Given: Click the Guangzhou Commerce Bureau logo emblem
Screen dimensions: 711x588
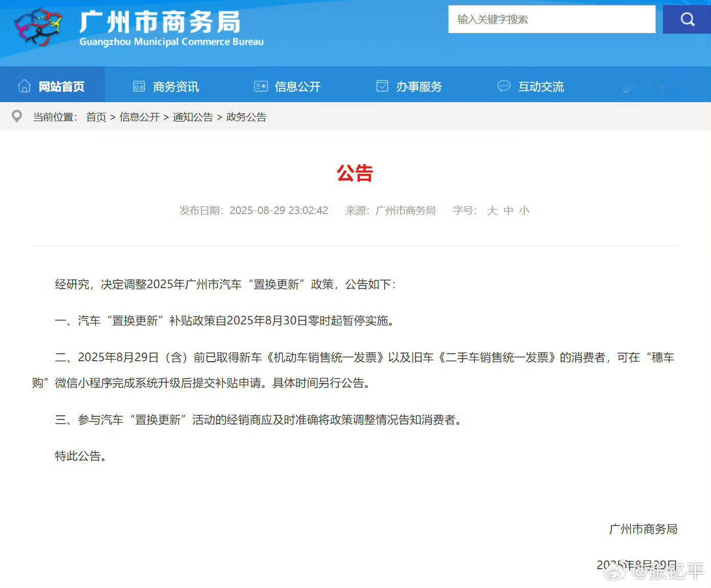Looking at the screenshot, I should 38,27.
